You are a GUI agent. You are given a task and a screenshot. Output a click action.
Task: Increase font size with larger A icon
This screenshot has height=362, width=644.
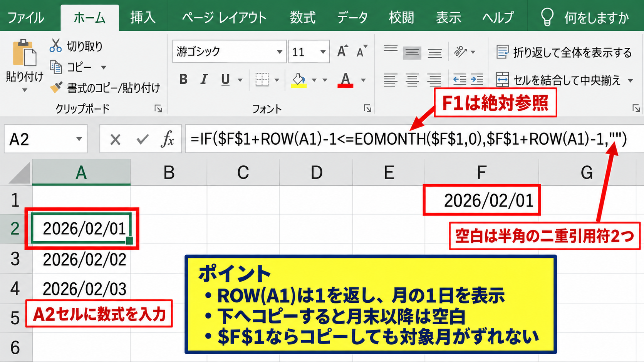pos(342,51)
